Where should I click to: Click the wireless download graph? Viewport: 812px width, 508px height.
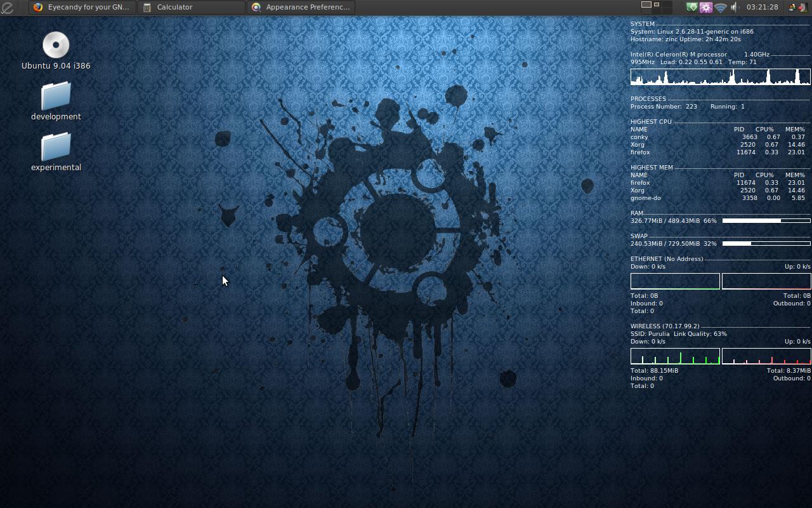pos(675,356)
